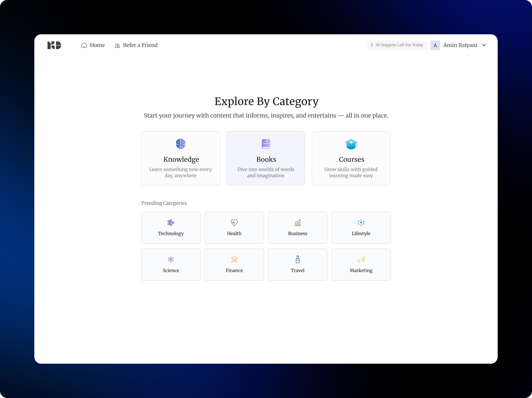Click the Refer a Friend people icon
The width and height of the screenshot is (532, 398).
[117, 45]
